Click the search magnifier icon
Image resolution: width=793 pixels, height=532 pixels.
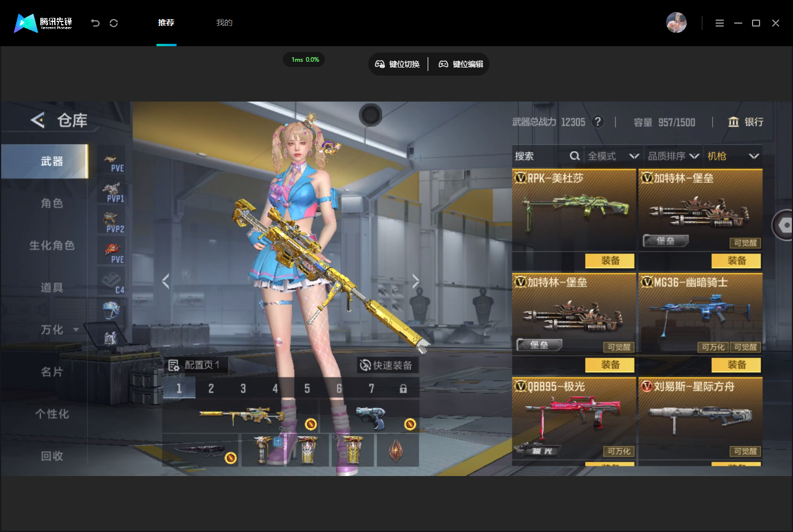[x=574, y=156]
